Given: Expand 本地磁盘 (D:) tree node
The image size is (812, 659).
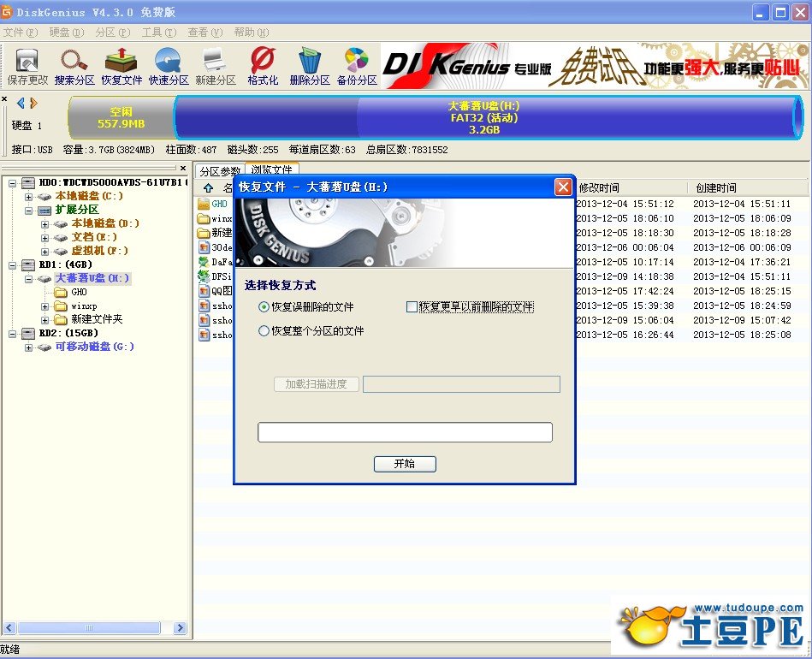Looking at the screenshot, I should click(44, 224).
